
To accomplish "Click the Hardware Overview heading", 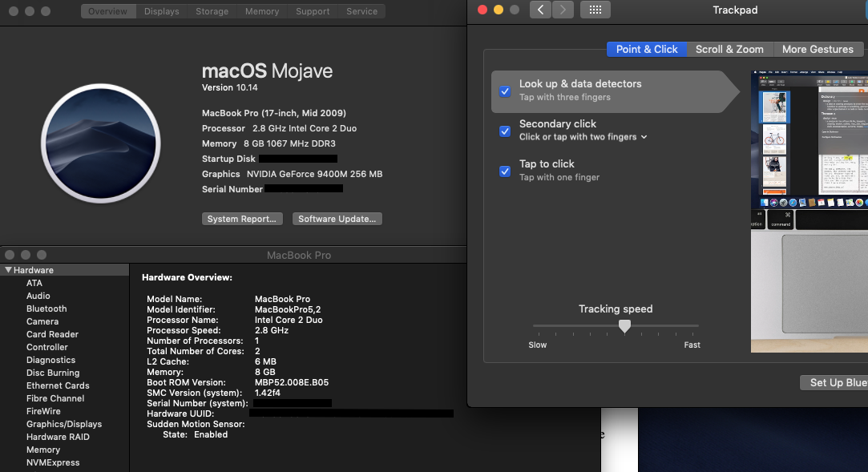I will pos(187,277).
